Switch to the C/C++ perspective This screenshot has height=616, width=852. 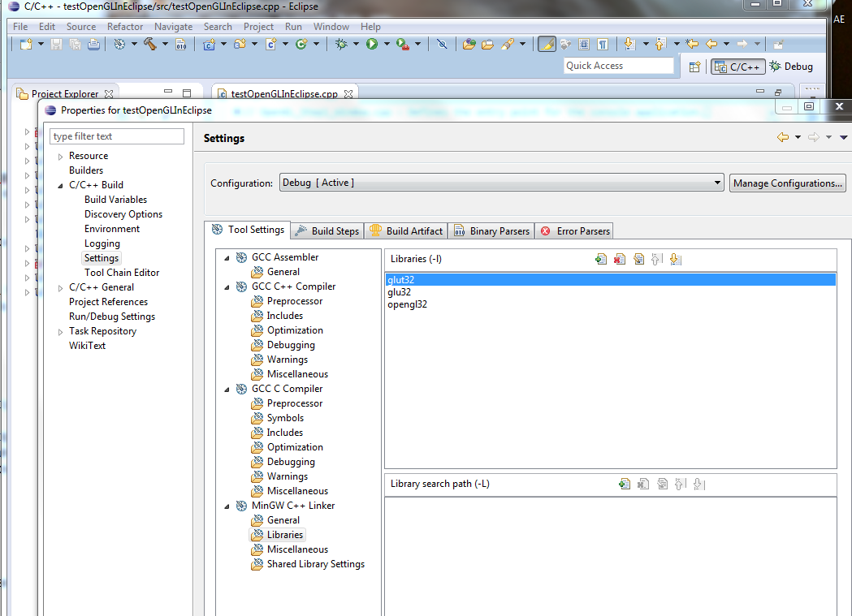737,67
